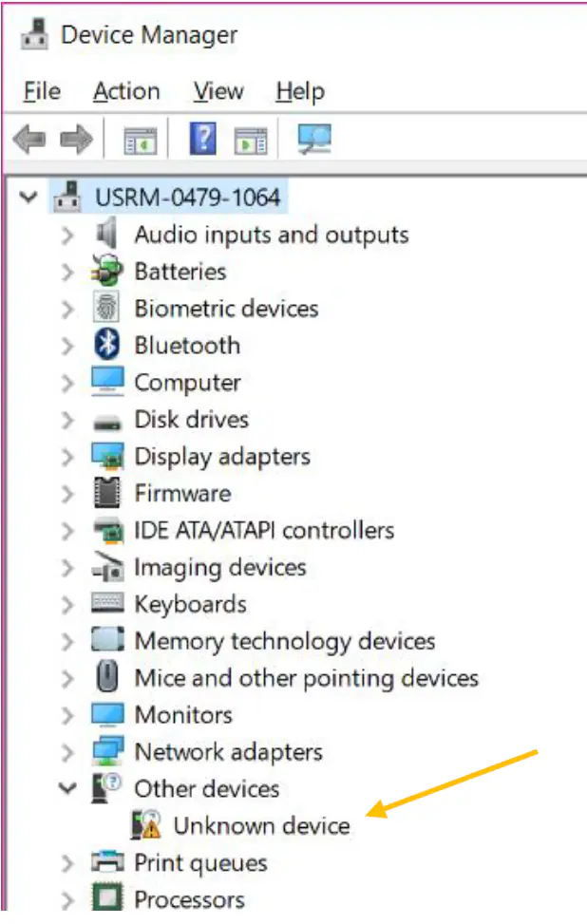This screenshot has width=587, height=924.
Task: Select the Unknown device entry
Action: (261, 826)
